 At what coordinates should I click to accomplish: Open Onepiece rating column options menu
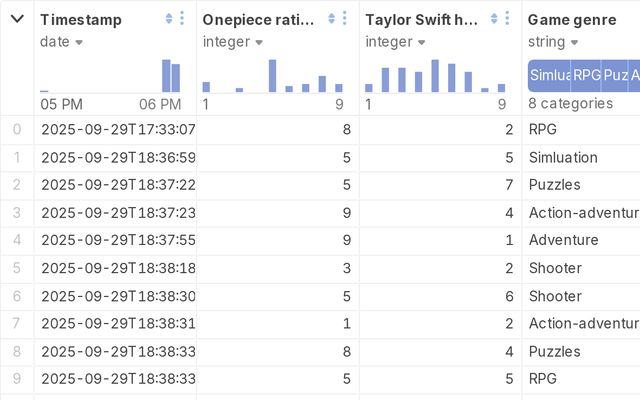pos(344,19)
